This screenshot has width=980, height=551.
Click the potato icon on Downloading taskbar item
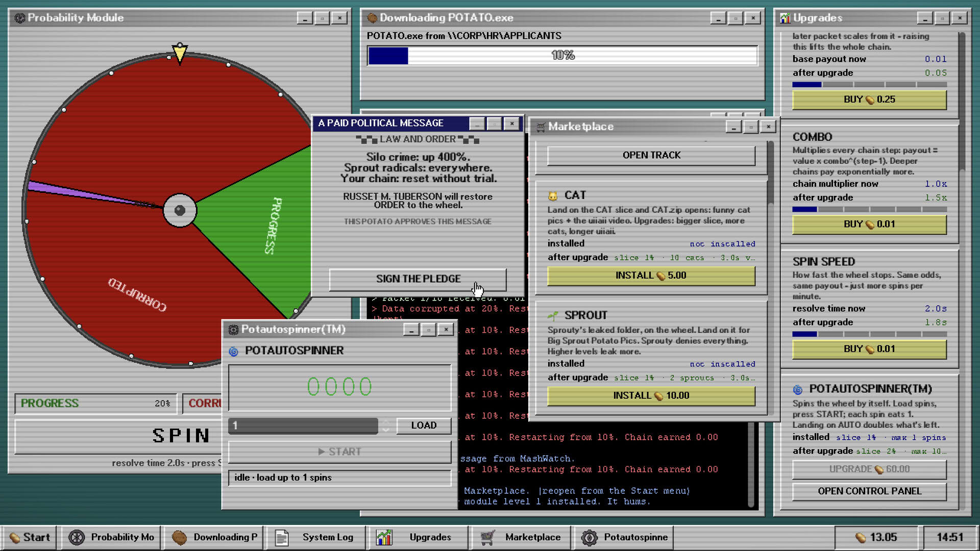[180, 537]
